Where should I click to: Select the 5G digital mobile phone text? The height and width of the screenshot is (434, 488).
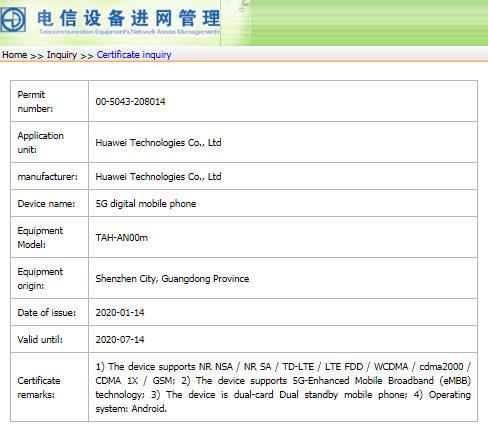point(146,203)
